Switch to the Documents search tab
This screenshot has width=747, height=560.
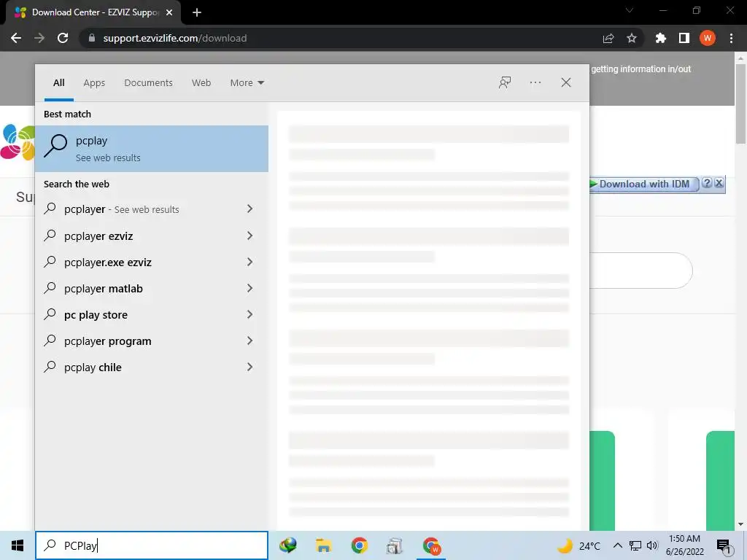point(148,83)
